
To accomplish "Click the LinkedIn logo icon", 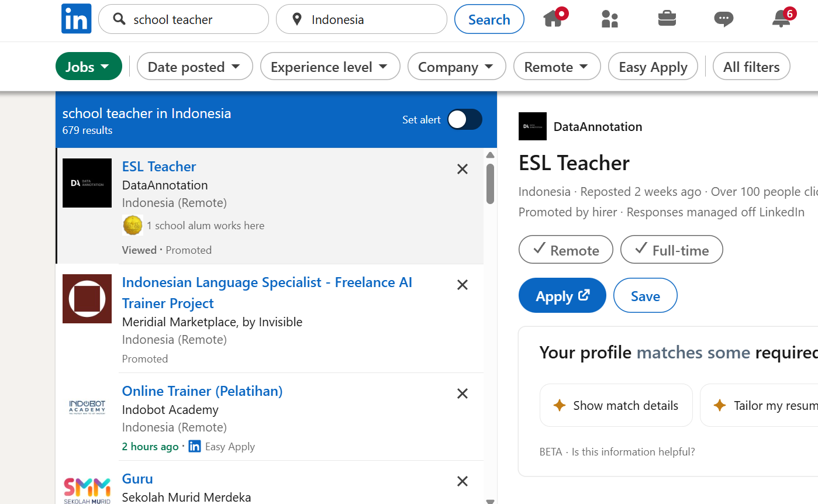I will (x=76, y=19).
